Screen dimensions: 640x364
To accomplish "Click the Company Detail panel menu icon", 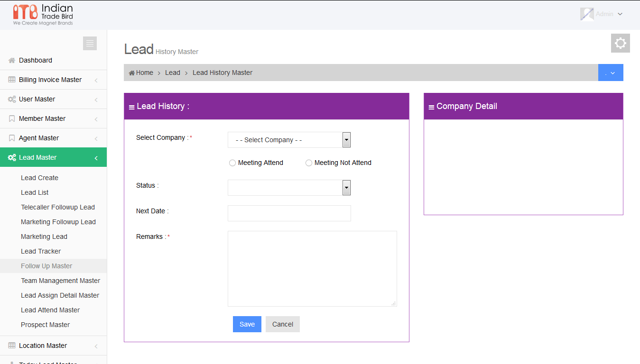I will pos(431,108).
